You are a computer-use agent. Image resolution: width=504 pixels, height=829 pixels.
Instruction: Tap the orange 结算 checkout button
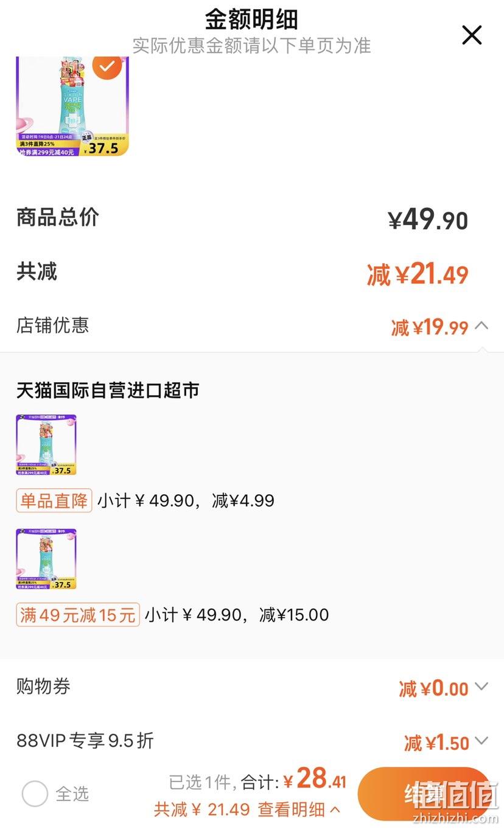[x=424, y=794]
